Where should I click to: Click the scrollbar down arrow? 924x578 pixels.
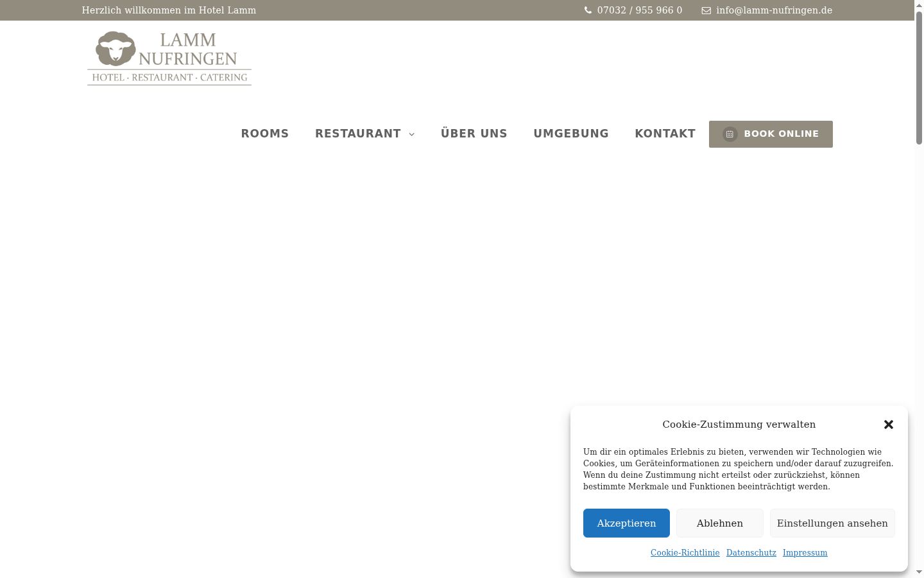(919, 572)
